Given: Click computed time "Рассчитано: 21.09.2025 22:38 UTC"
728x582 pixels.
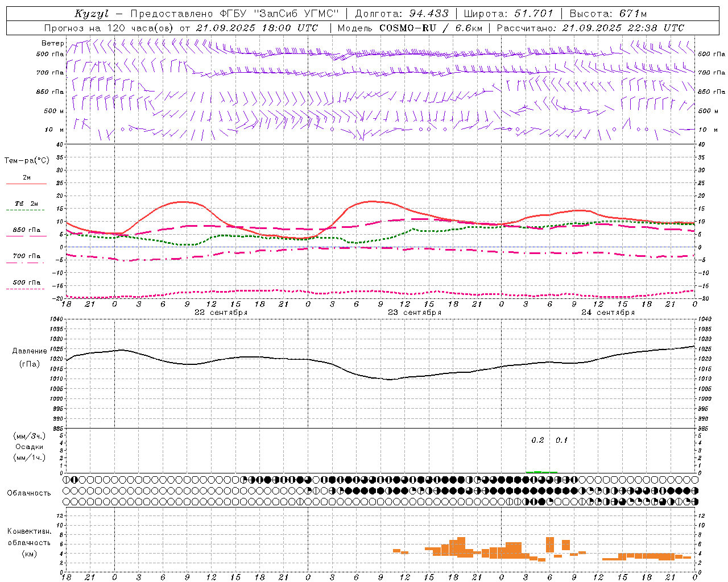Looking at the screenshot, I should click(590, 28).
